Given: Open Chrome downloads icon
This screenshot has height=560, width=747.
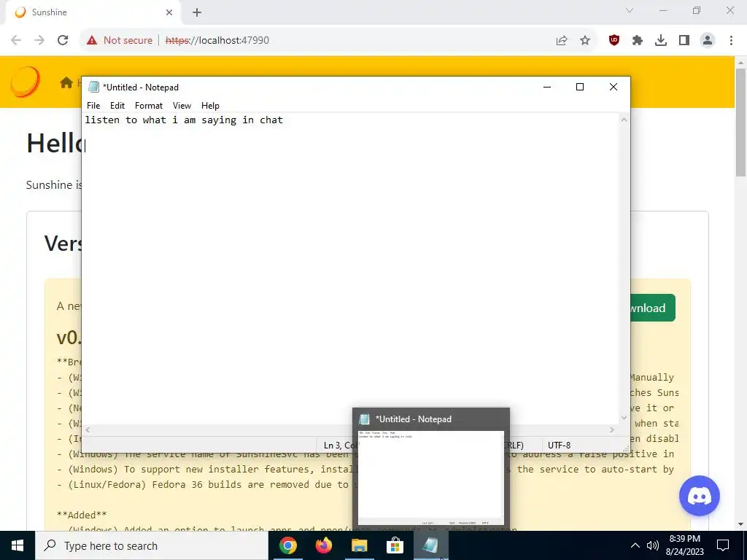Looking at the screenshot, I should click(x=661, y=41).
